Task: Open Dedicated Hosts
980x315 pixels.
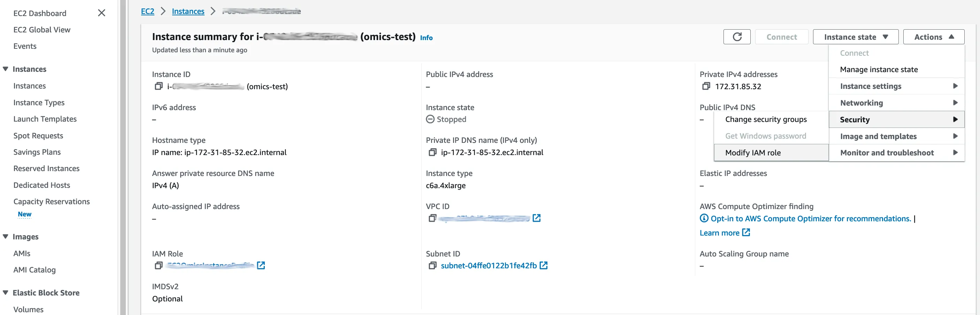Action: click(41, 185)
